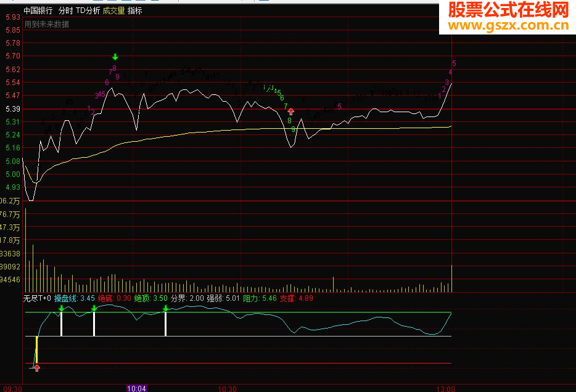Click the 5.93 price axis label
This screenshot has height=392, width=576.
(13, 17)
